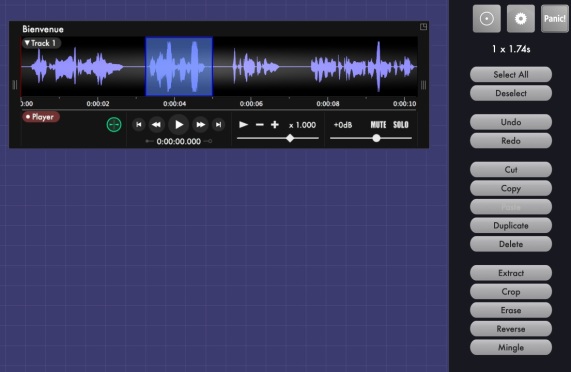
Task: Click the green crosshair circle icon
Action: click(x=114, y=125)
